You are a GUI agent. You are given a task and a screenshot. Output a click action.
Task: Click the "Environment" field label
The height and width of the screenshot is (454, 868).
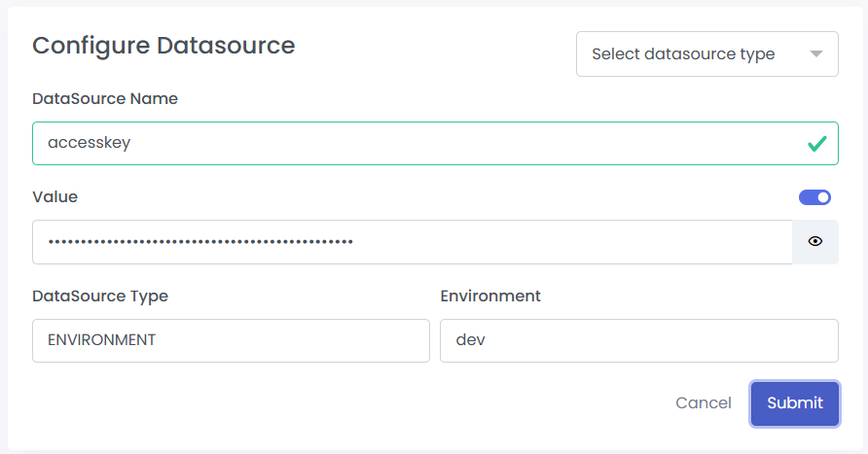pos(490,296)
